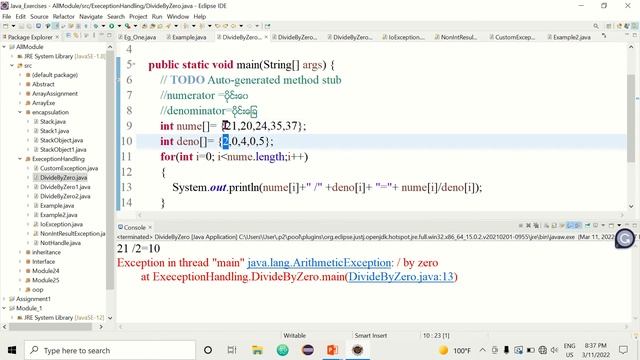Viewport: 640px width, 360px height.
Task: Collapse the src folder node
Action: pos(12,66)
